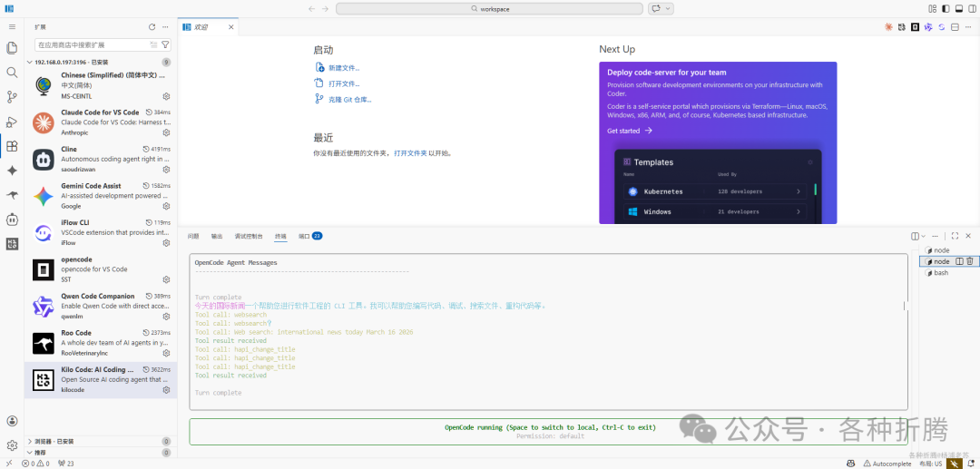Click the workspace command center search box
This screenshot has height=469, width=980.
489,9
